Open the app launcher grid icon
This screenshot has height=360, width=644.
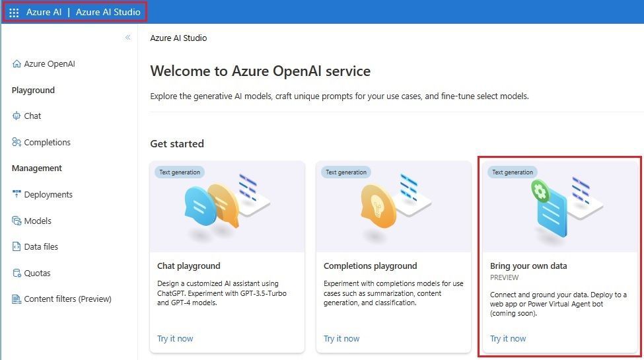coord(14,13)
